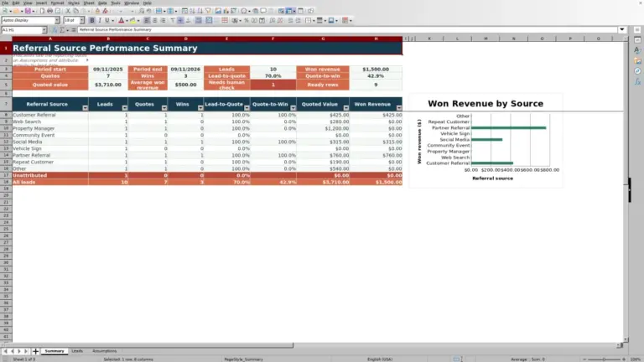Click the Insert comment icon
The image size is (644, 362).
pos(263,11)
